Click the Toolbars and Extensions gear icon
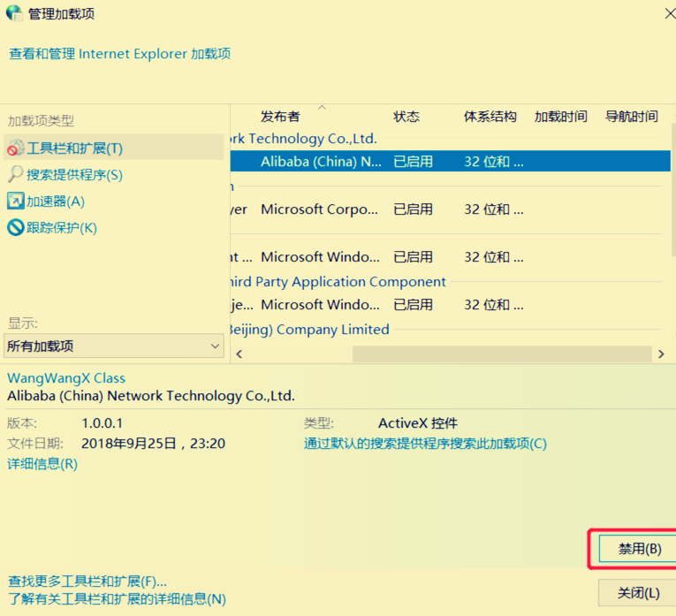The height and width of the screenshot is (616, 676). (x=16, y=148)
